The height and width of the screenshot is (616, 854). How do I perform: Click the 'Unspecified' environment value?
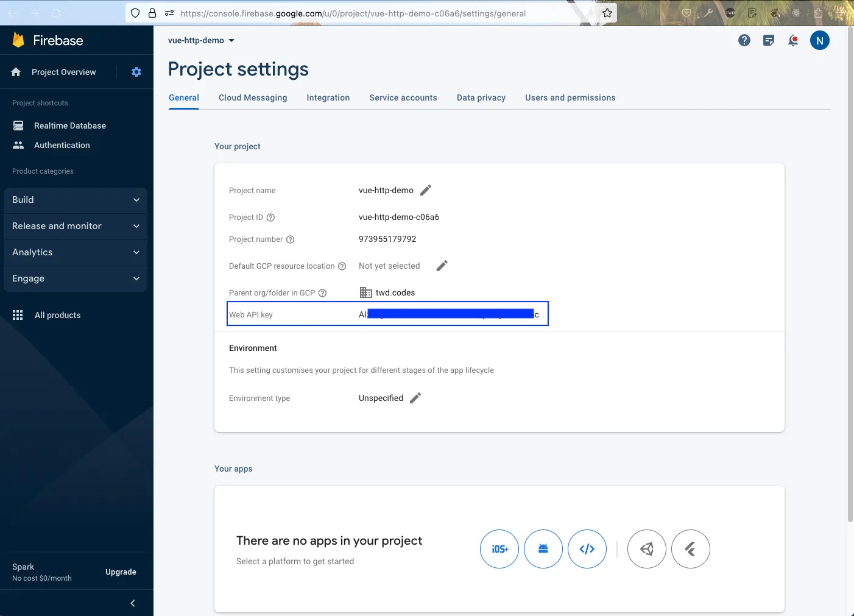pos(381,398)
